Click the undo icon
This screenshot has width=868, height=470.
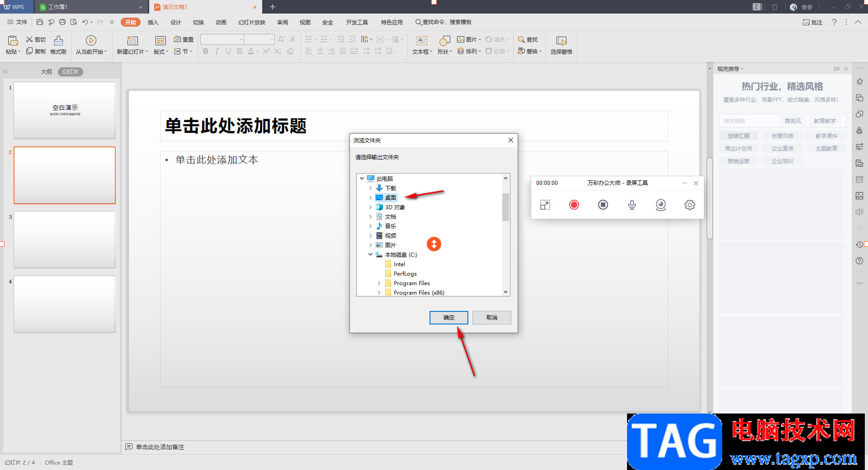[x=85, y=22]
